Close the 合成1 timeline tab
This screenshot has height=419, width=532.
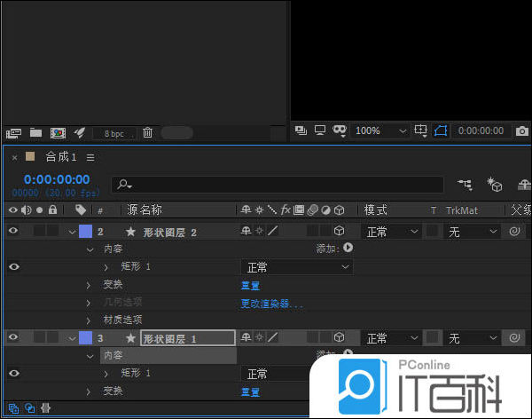coord(14,158)
